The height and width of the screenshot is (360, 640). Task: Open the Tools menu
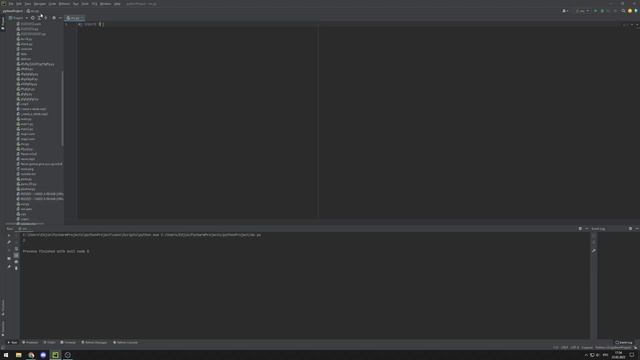click(85, 4)
